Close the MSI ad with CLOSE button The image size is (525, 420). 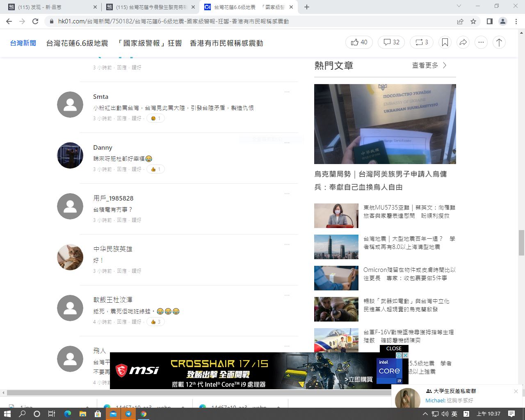[x=394, y=349]
